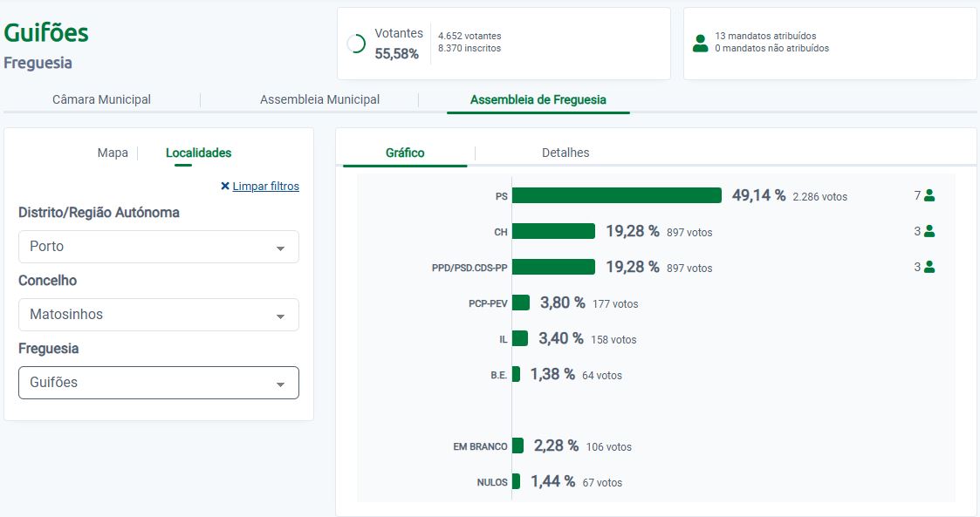This screenshot has width=980, height=517.
Task: Click the mandates person icon in header
Action: point(700,43)
